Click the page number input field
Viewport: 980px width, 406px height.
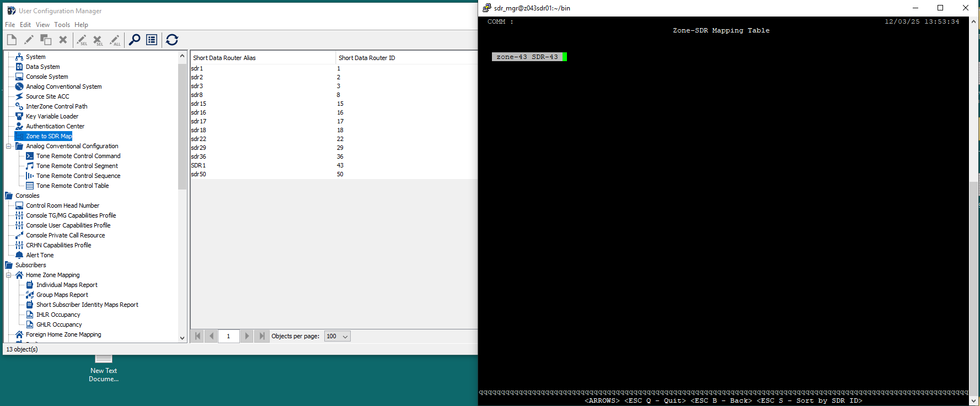tap(229, 336)
